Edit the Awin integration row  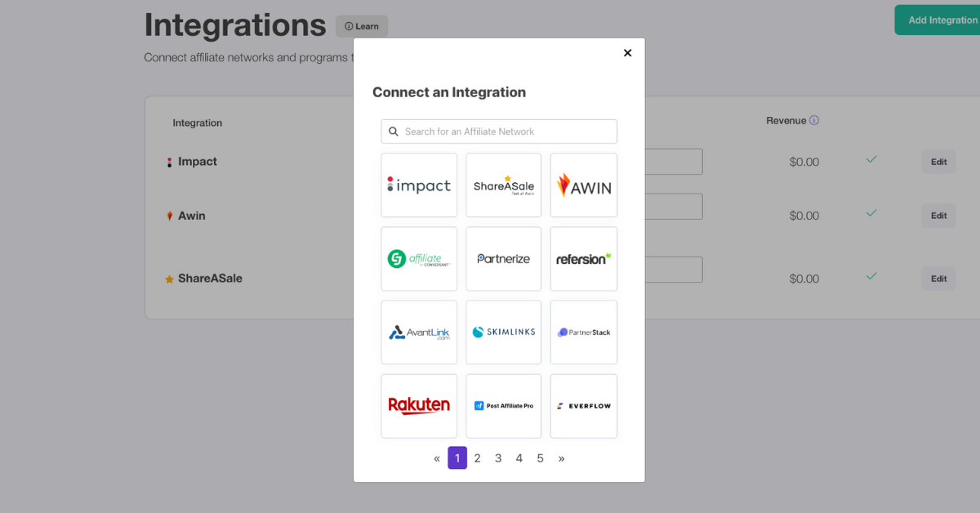[939, 216]
